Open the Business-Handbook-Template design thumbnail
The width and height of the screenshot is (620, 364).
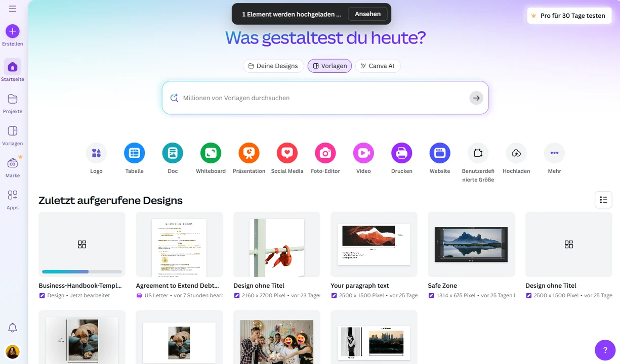[82, 244]
